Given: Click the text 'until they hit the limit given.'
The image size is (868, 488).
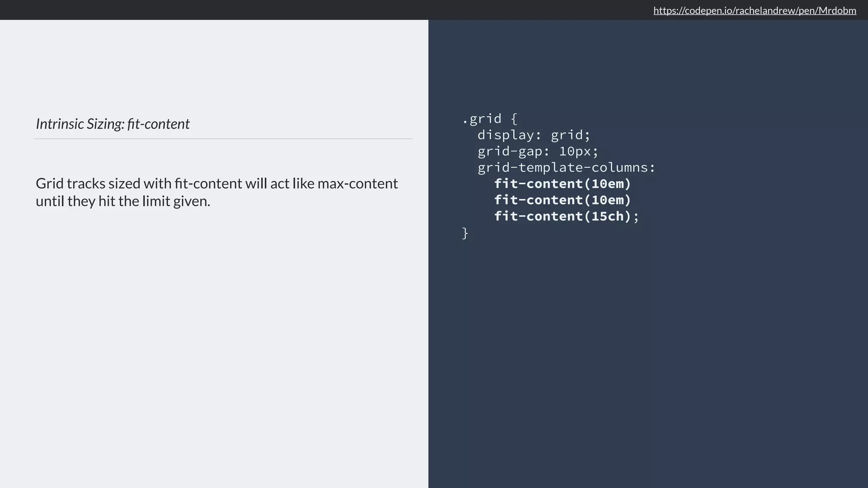Looking at the screenshot, I should click(123, 201).
